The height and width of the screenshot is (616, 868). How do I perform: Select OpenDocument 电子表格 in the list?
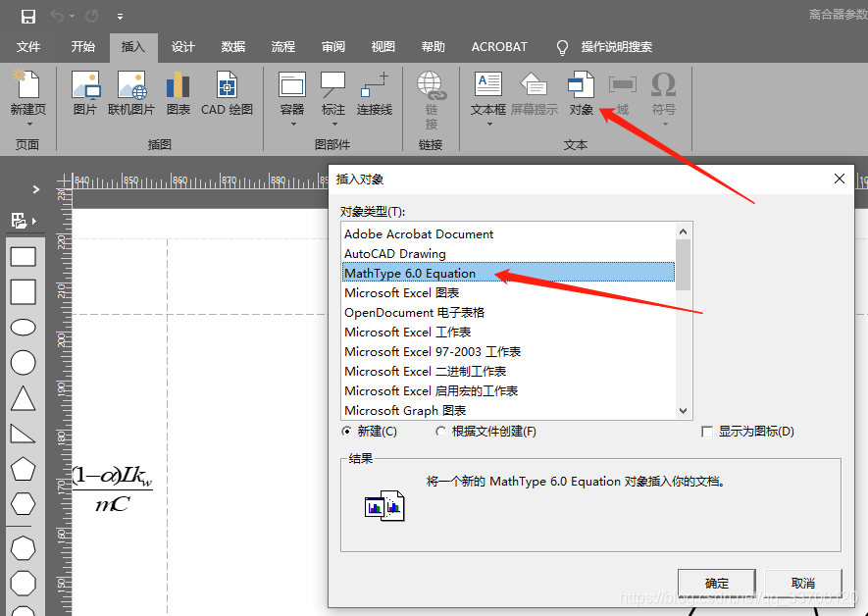(x=509, y=312)
